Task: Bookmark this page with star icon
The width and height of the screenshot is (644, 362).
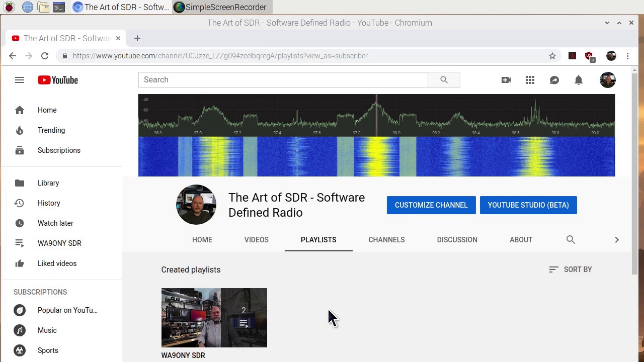Action: [x=552, y=56]
